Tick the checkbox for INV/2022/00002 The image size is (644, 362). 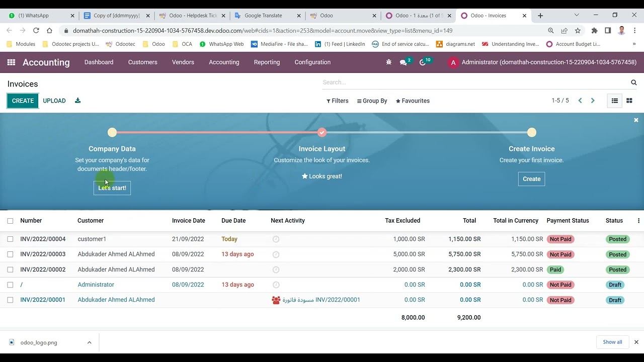tap(10, 269)
